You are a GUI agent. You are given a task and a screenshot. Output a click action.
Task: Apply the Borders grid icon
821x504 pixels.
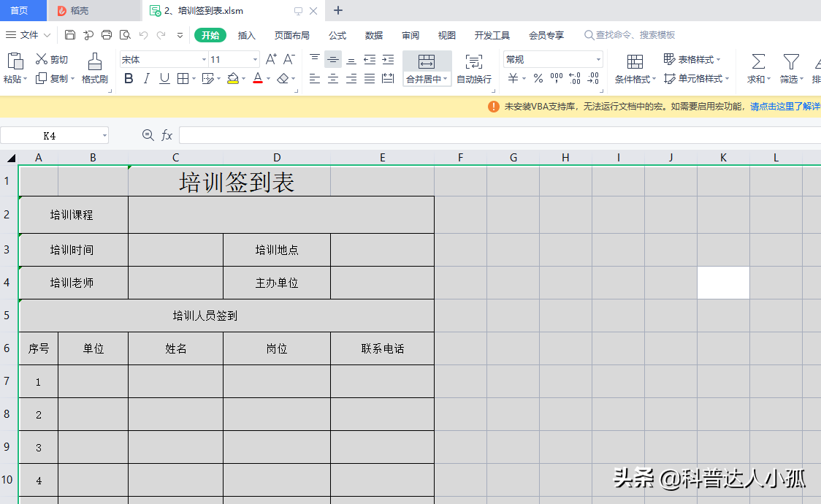(183, 78)
